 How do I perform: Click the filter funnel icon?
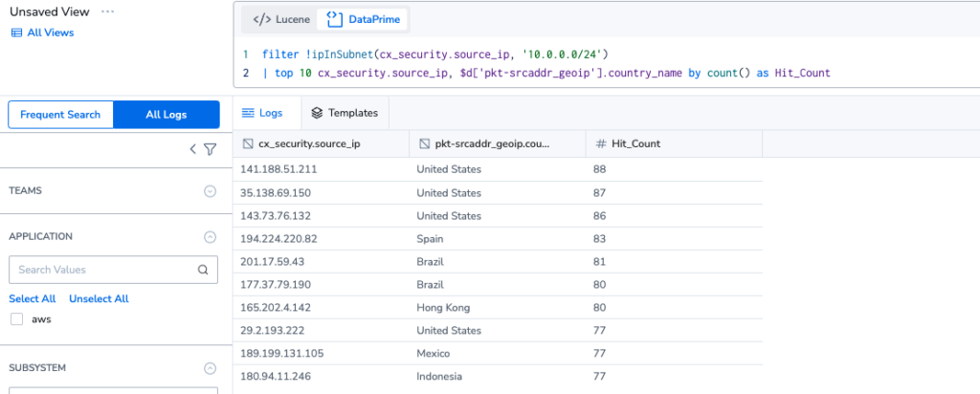[x=210, y=149]
